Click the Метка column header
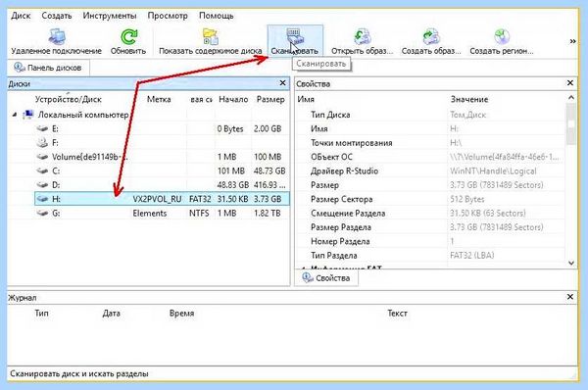Screen dimensions: 588x390 (159, 100)
